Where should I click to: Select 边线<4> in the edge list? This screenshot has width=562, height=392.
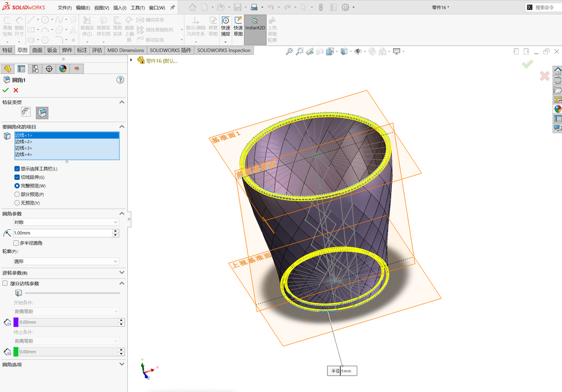tap(66, 155)
